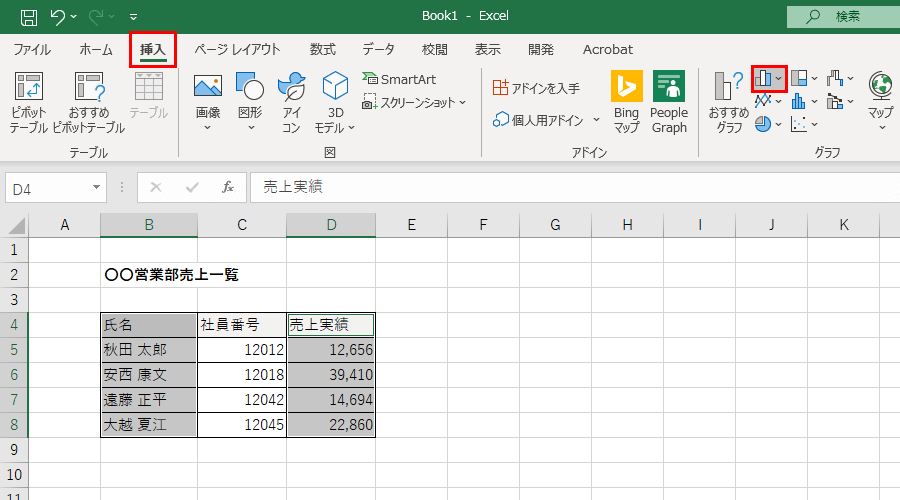Open 個人用アドイン

tap(538, 120)
